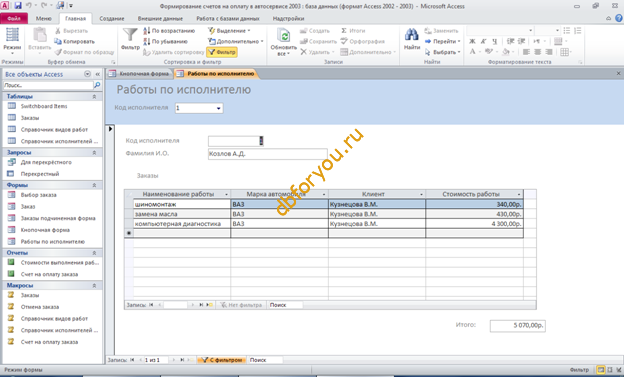The image size is (624, 377).
Task: Open the Выбор заказа form
Action: coord(38,195)
